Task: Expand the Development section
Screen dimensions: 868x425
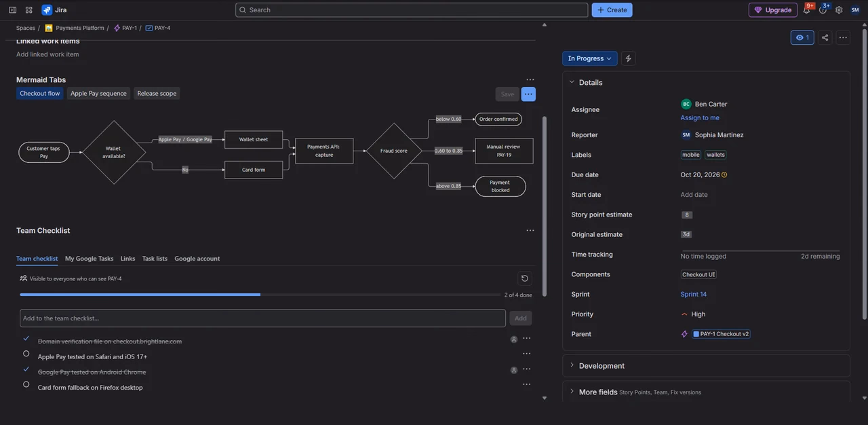Action: click(572, 365)
